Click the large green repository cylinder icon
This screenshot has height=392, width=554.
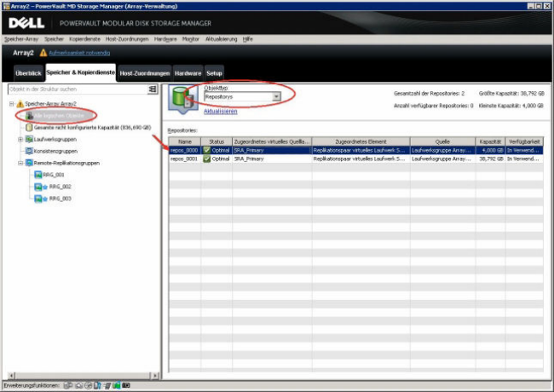pyautogui.click(x=182, y=97)
